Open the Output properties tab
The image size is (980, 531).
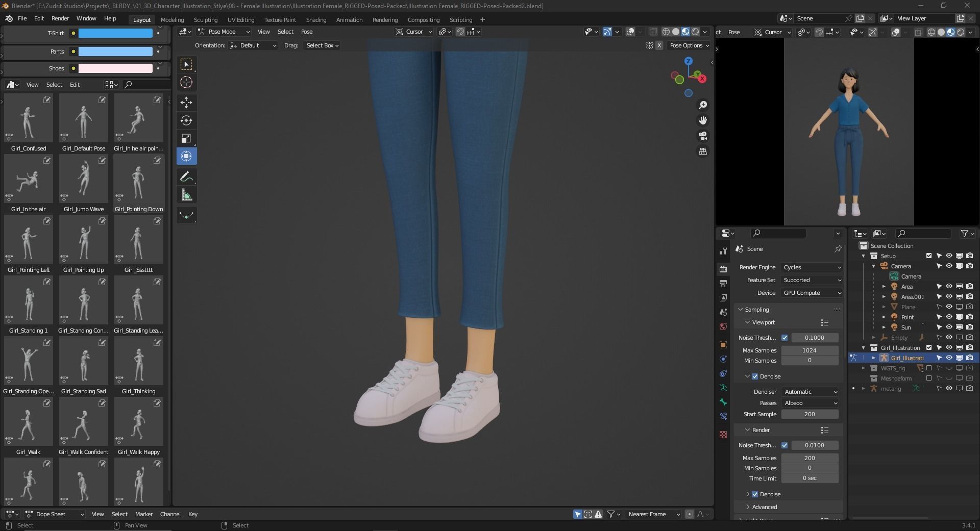tap(723, 283)
